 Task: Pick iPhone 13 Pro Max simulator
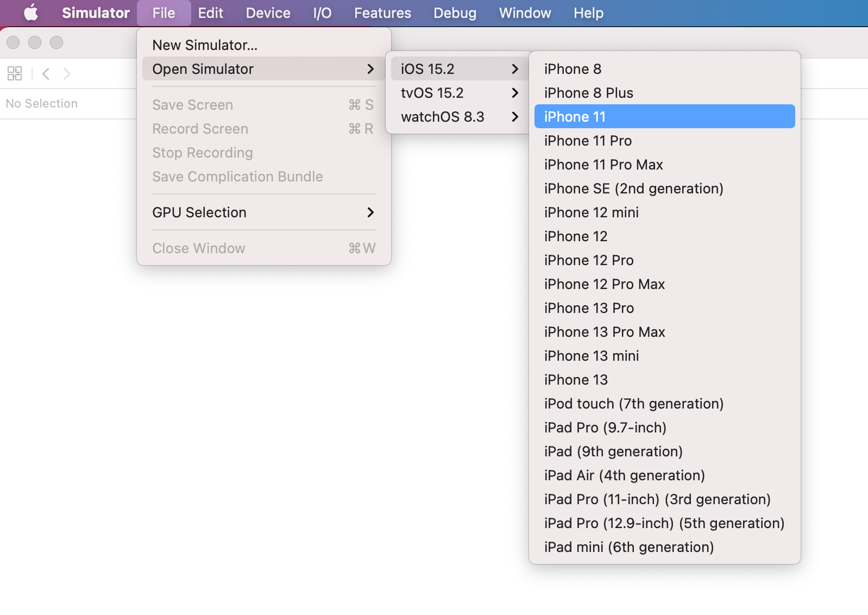click(x=665, y=332)
